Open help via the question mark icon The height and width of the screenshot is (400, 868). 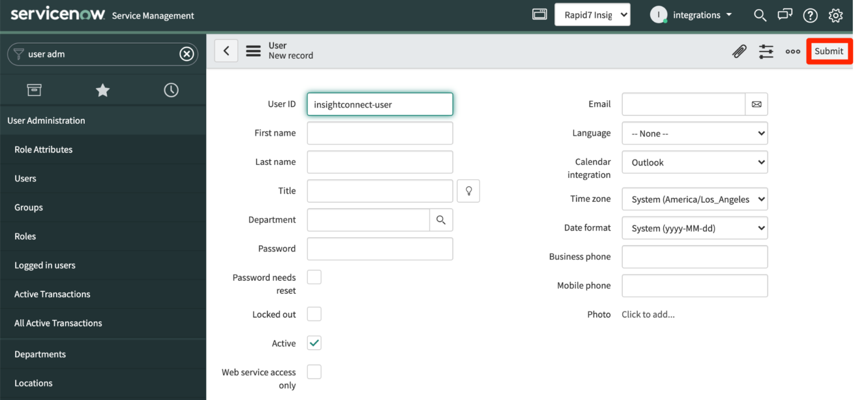810,15
